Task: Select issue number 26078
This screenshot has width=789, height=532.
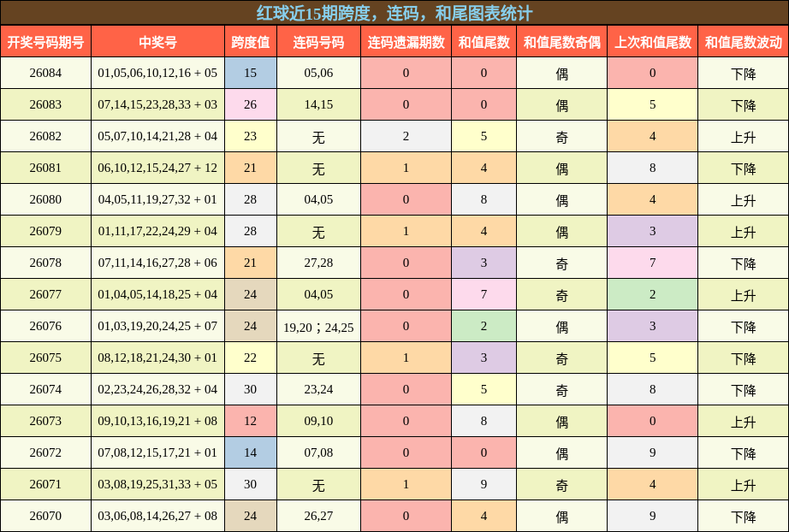Action: click(45, 263)
